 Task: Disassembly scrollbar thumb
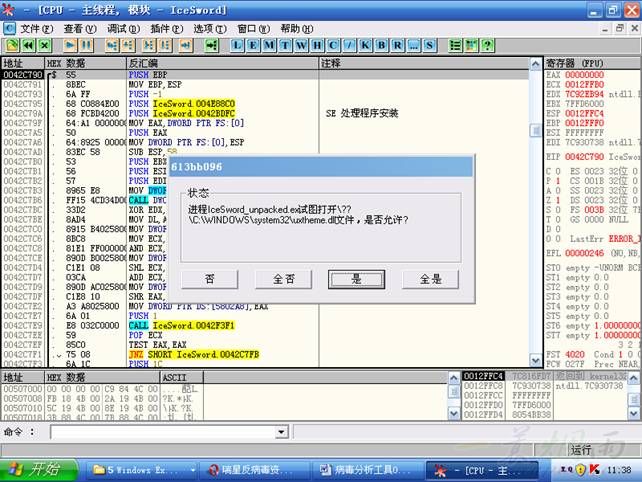[x=535, y=131]
